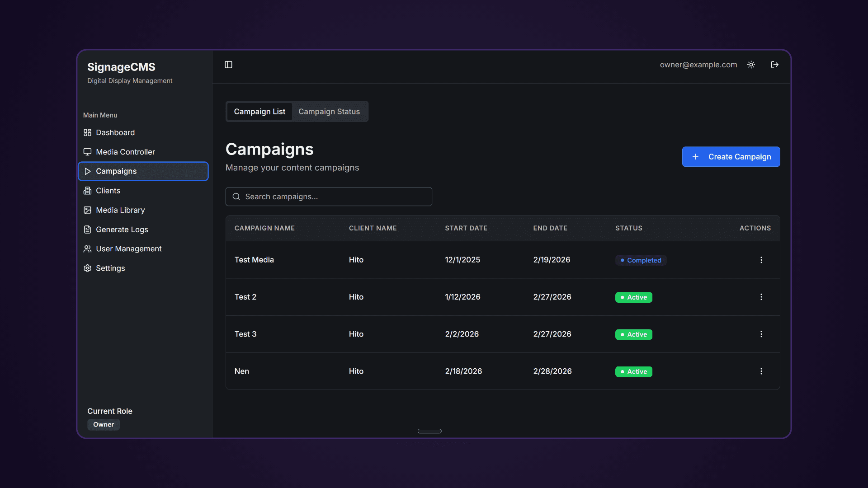Toggle the sidebar panel visibility

coord(228,65)
